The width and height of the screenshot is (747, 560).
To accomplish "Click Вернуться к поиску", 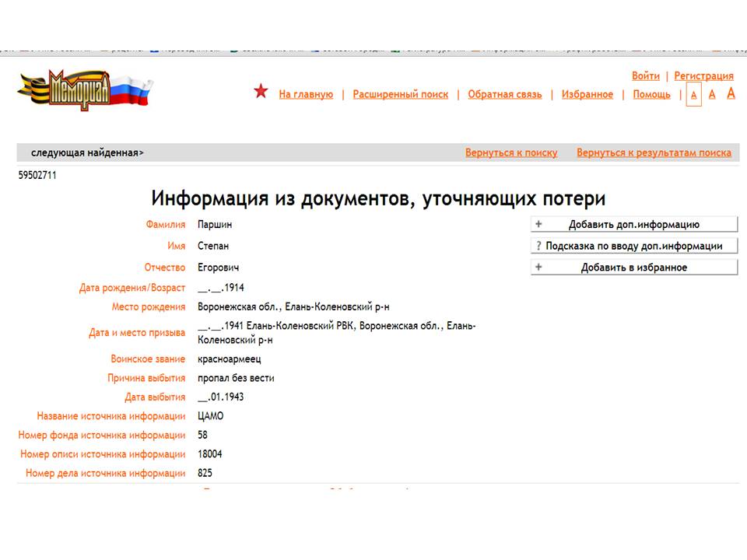I will pos(511,153).
